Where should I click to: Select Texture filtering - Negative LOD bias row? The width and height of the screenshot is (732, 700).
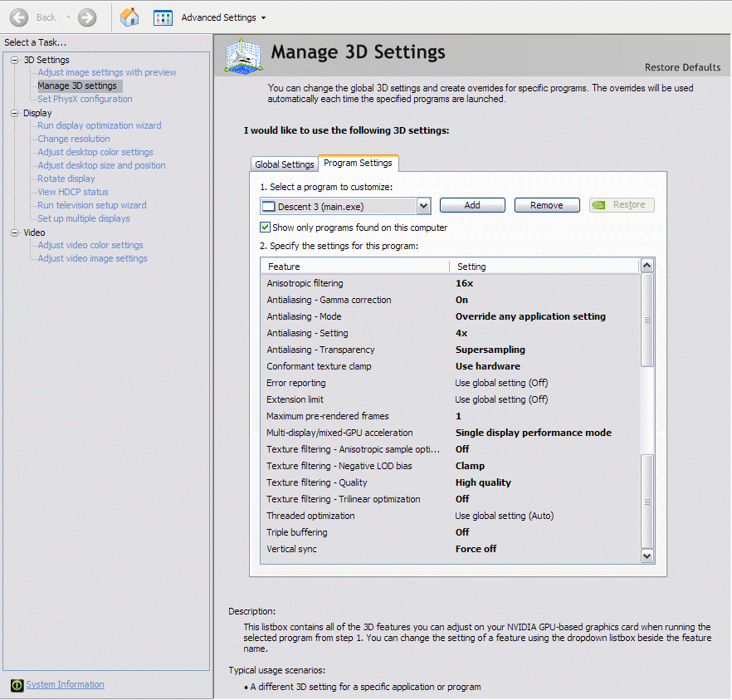tap(451, 466)
